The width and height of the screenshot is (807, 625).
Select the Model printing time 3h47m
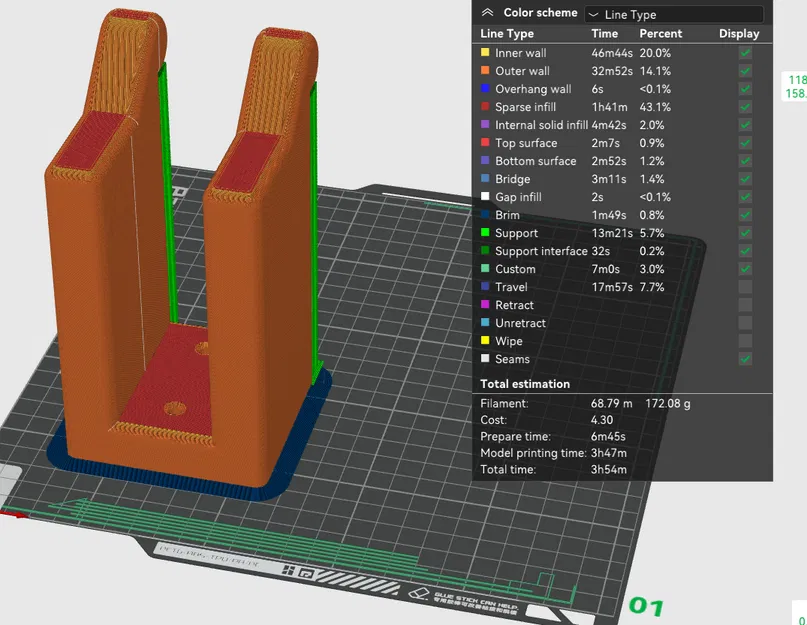coord(608,453)
